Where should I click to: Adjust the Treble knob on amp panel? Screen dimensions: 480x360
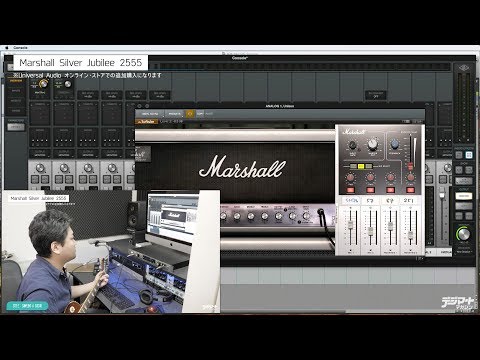264,216
